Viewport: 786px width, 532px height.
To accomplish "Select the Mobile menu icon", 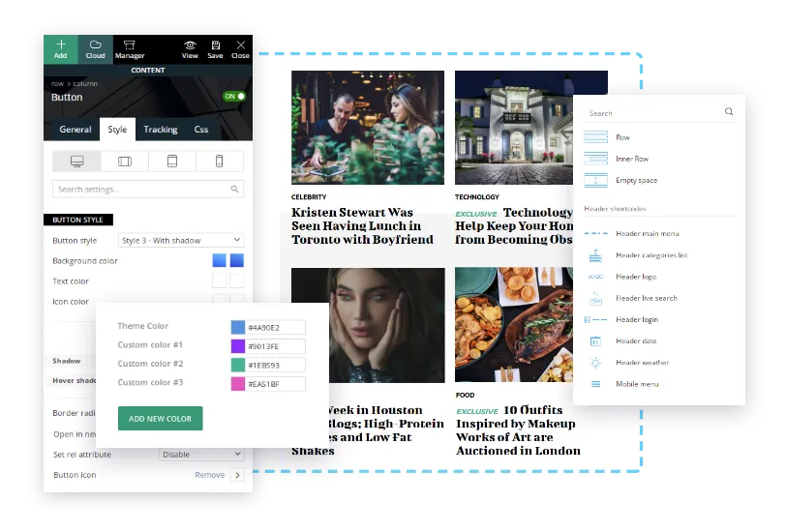I will [595, 384].
